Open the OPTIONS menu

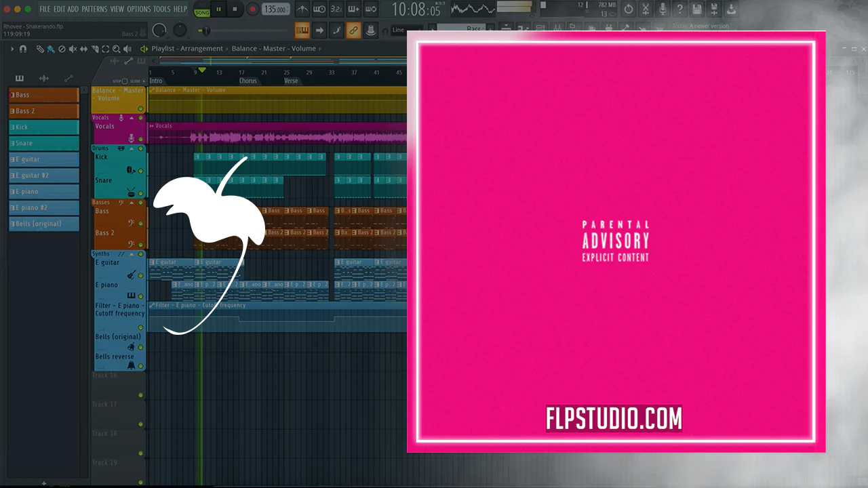click(x=139, y=9)
